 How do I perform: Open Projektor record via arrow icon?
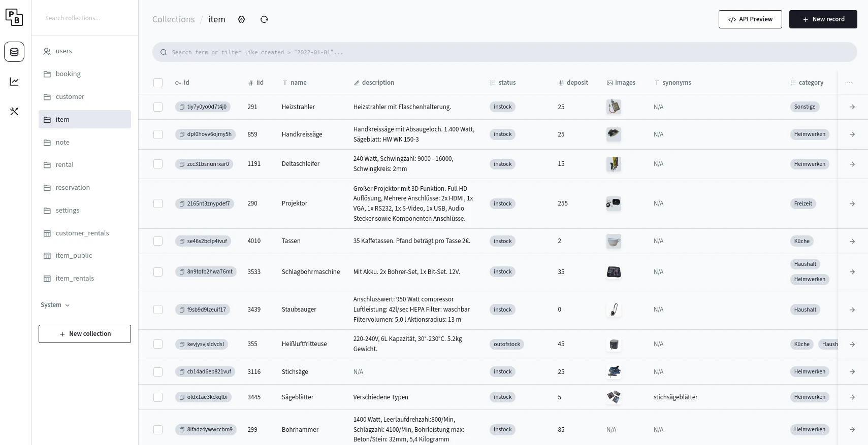[x=852, y=204]
